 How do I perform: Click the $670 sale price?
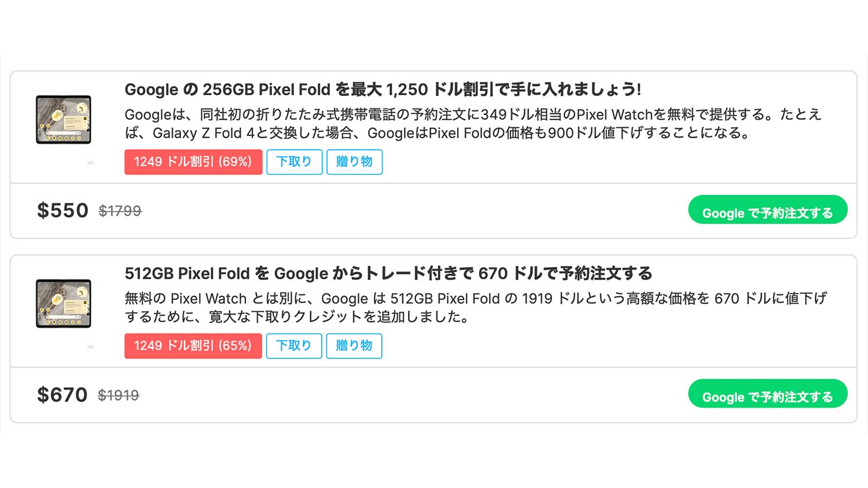tap(62, 395)
